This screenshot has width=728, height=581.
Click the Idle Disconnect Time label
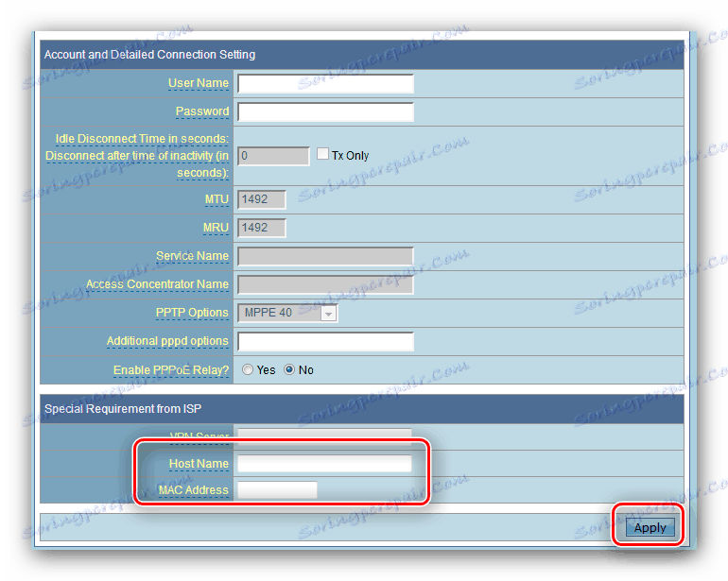point(137,156)
